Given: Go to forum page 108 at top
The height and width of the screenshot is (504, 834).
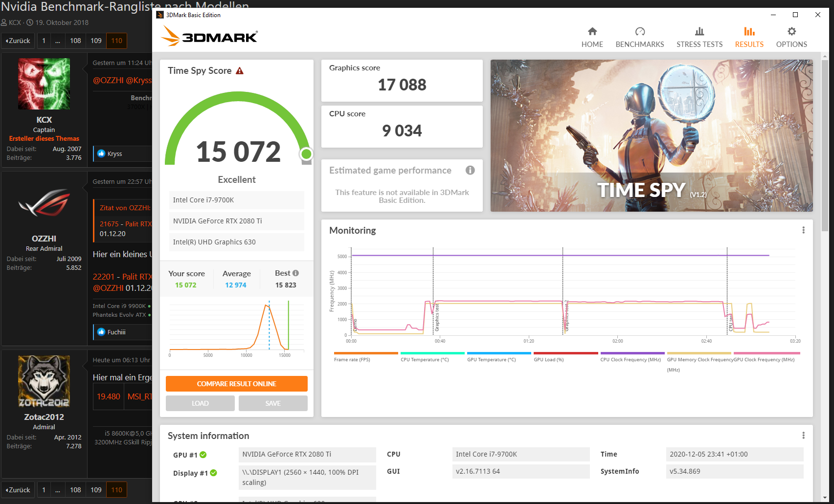Looking at the screenshot, I should [x=75, y=41].
